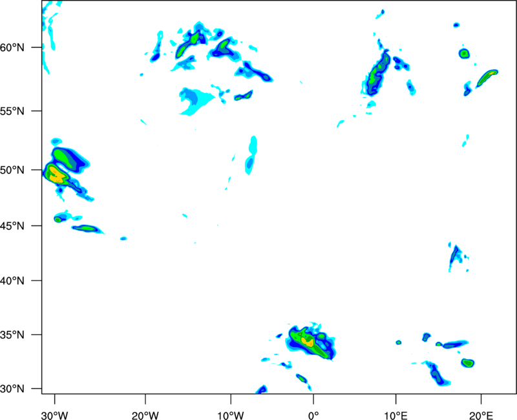Click the 0° longitude label
Viewport: 517px width, 420px height.
pos(313,415)
